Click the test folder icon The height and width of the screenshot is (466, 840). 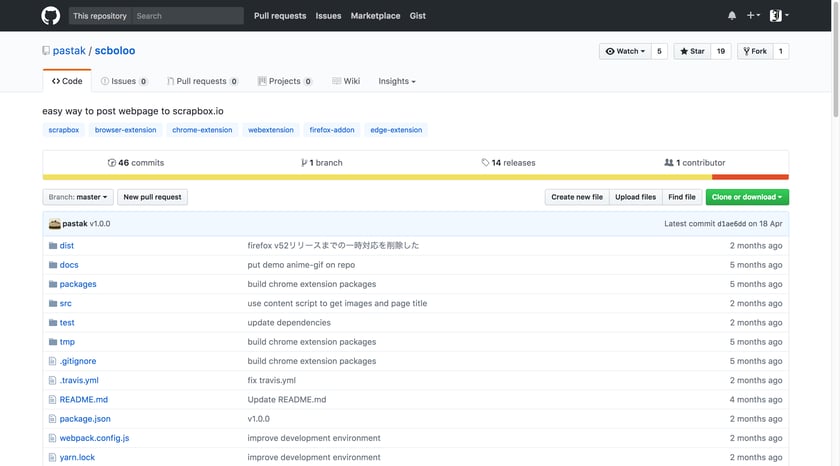click(52, 323)
